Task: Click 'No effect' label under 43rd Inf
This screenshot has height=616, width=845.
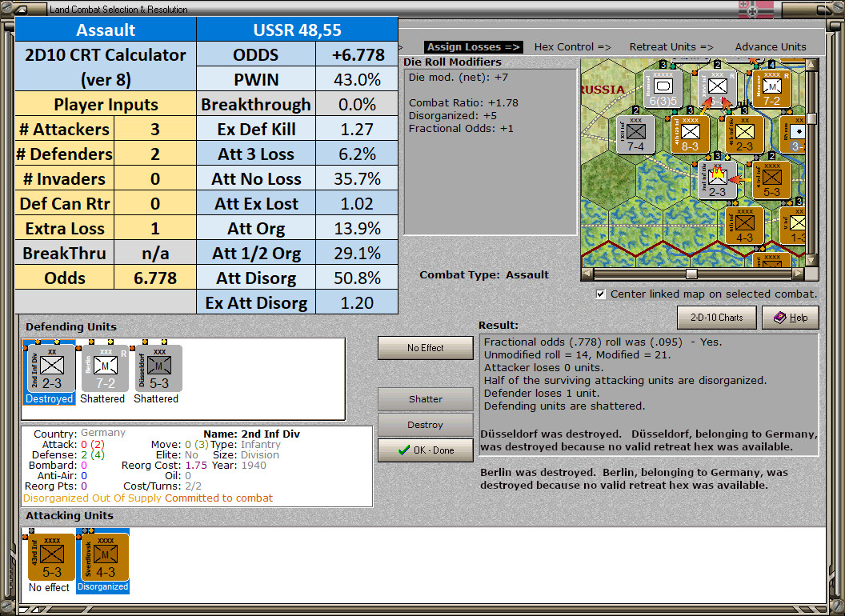Action: point(49,587)
